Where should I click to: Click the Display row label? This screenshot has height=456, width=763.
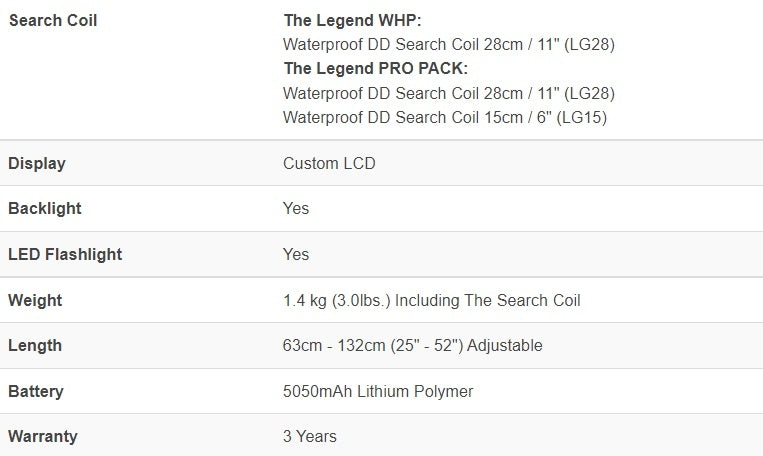(37, 163)
